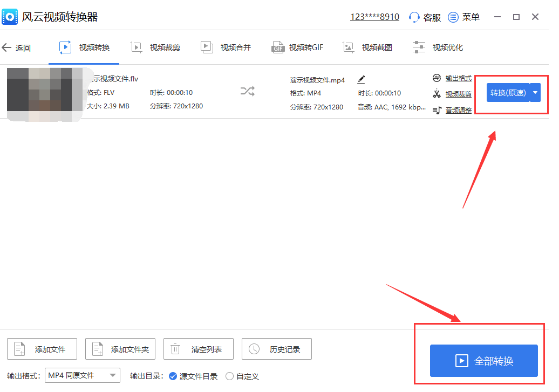The height and width of the screenshot is (392, 559).
Task: Click the 输出格式 icon in file row
Action: (x=437, y=79)
